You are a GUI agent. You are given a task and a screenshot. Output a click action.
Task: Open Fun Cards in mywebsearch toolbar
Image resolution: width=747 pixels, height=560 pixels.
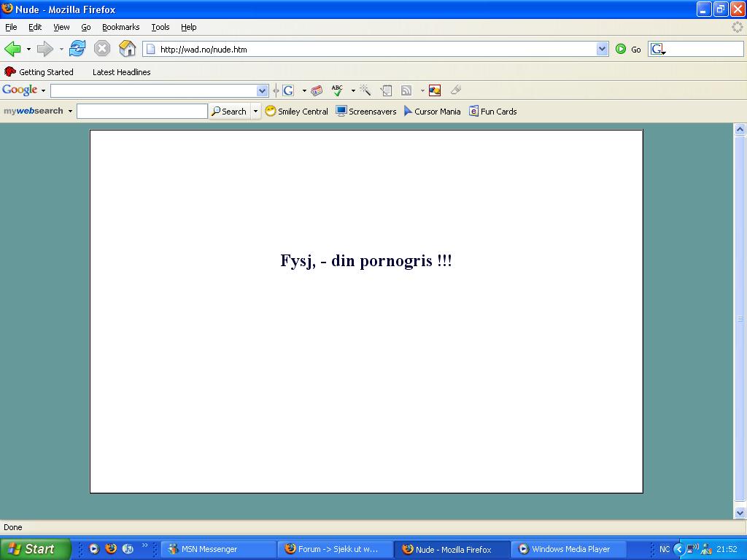(493, 112)
